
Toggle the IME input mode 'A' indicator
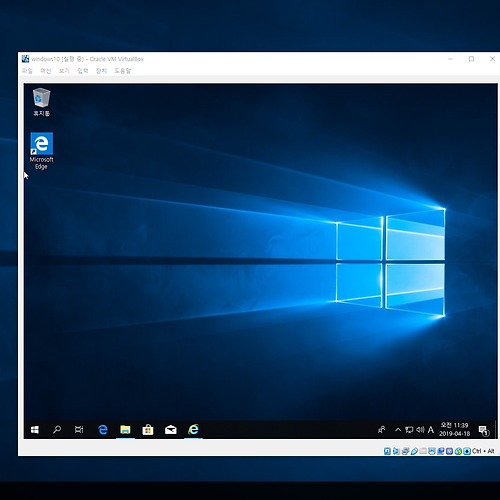click(431, 430)
